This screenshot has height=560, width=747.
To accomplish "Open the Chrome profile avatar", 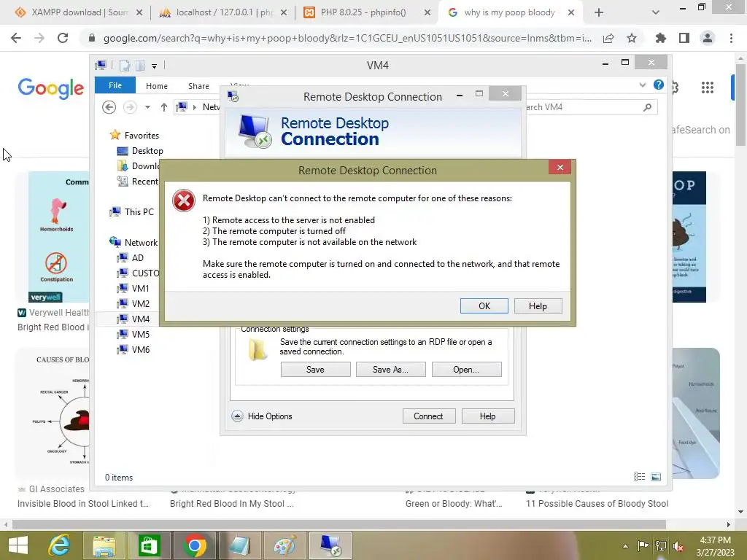I will click(708, 38).
